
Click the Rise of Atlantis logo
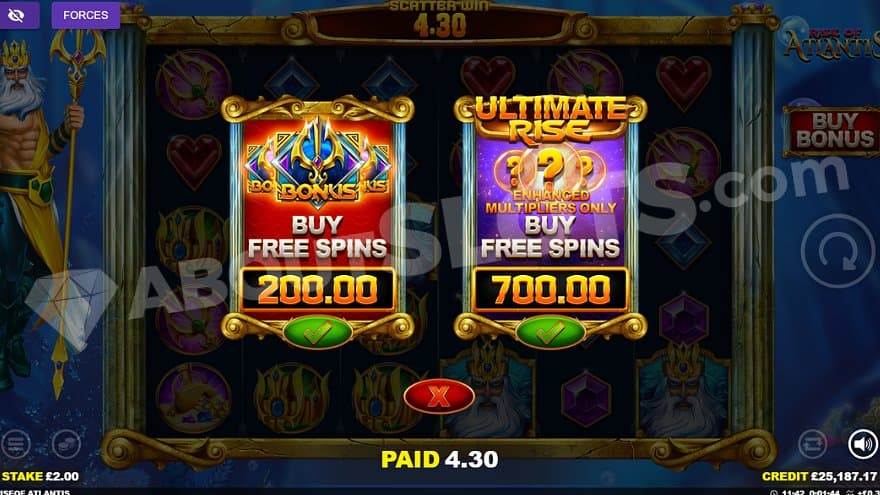(832, 44)
